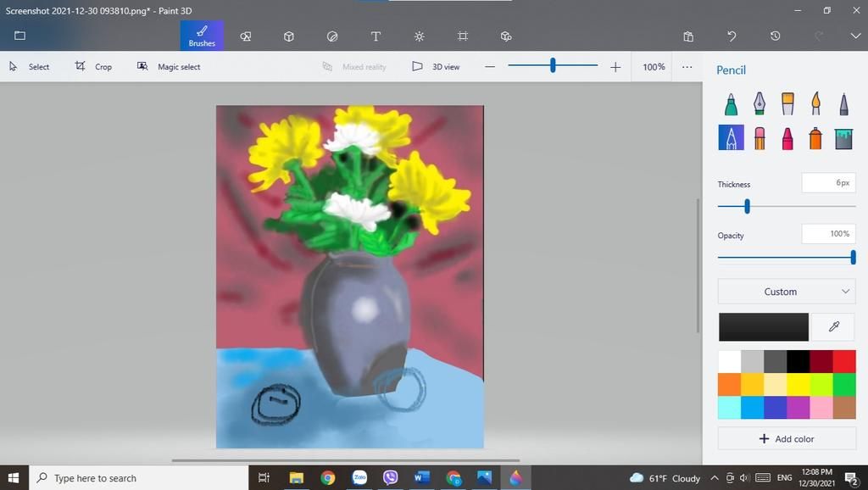
Task: Show hidden system tray icons
Action: coord(715,478)
